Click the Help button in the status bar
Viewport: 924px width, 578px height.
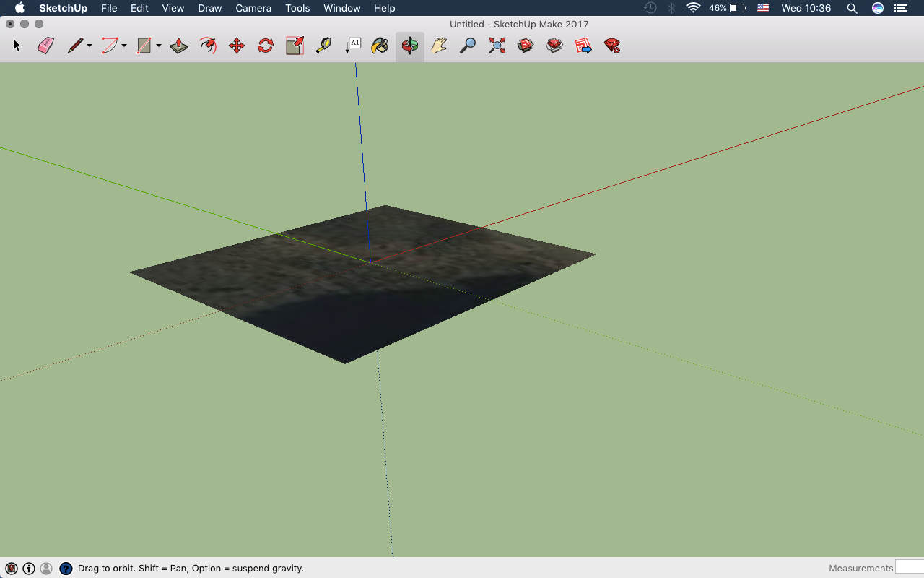tap(66, 568)
